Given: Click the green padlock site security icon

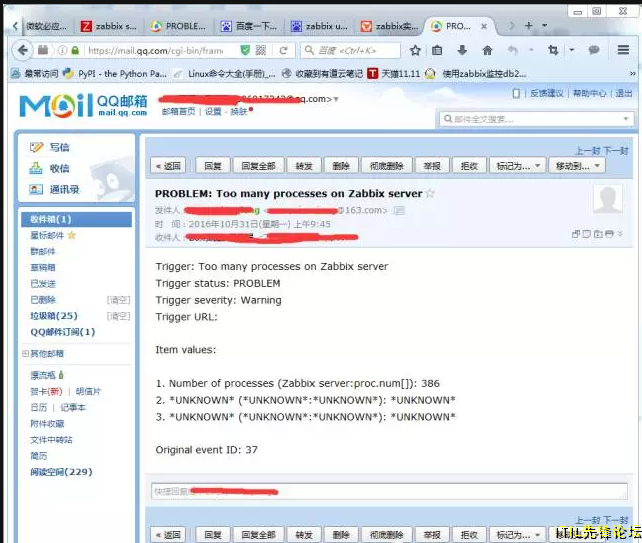Looking at the screenshot, I should pyautogui.click(x=75, y=50).
